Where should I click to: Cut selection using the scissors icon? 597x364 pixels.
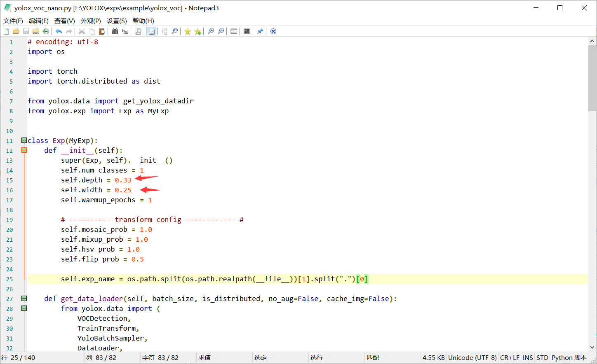coord(82,31)
